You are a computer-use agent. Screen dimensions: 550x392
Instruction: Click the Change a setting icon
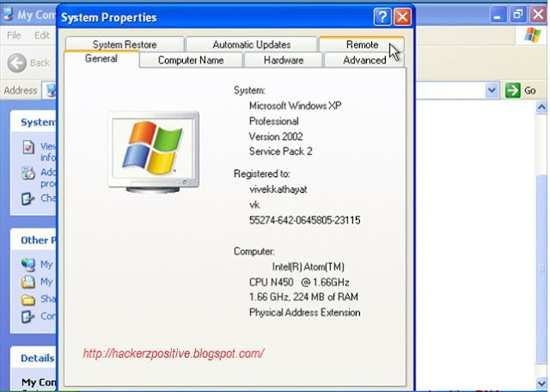[27, 199]
